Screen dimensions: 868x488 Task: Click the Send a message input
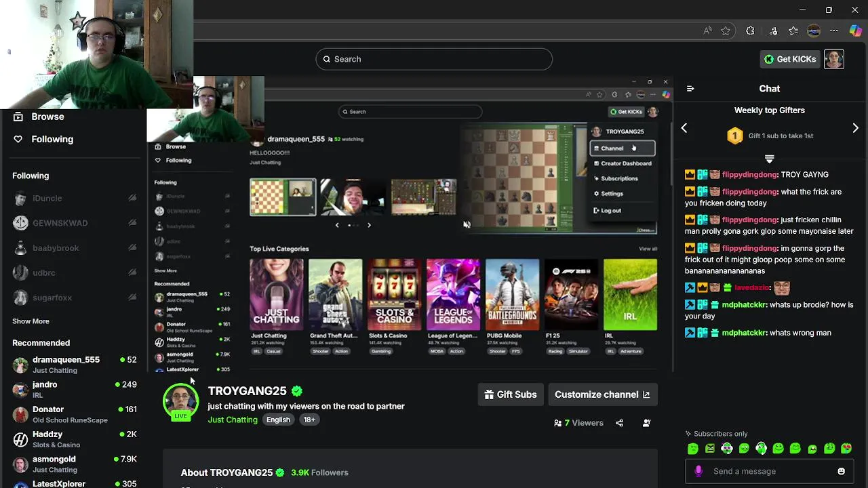pyautogui.click(x=770, y=471)
